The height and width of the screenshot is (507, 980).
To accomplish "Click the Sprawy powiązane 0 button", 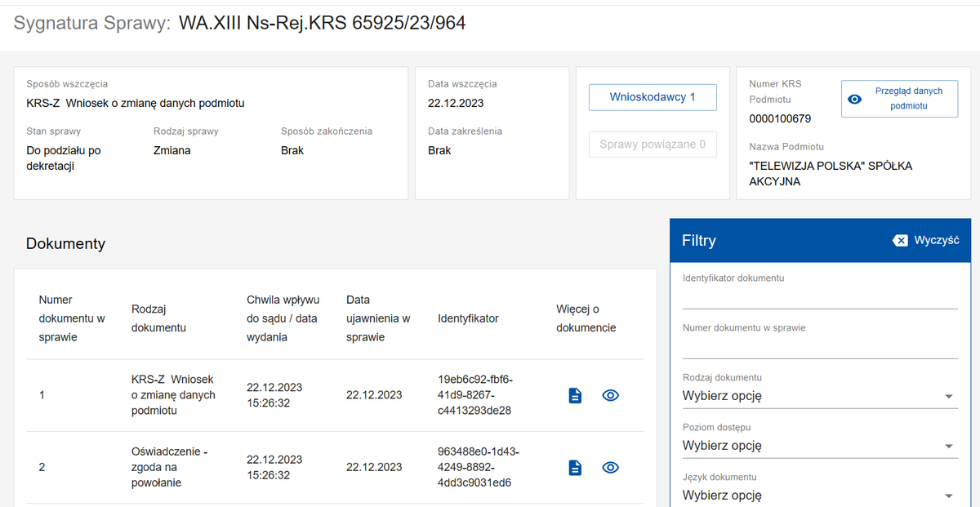I will click(x=653, y=145).
